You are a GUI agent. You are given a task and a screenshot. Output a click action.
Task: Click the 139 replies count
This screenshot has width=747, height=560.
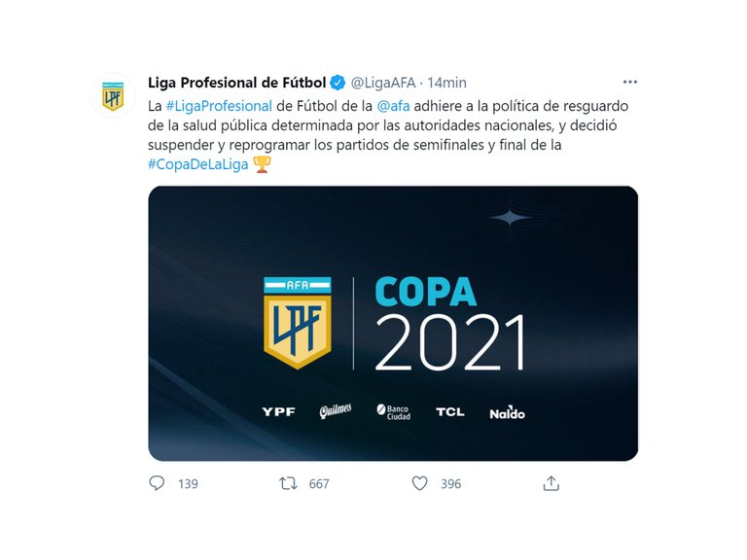(x=188, y=484)
